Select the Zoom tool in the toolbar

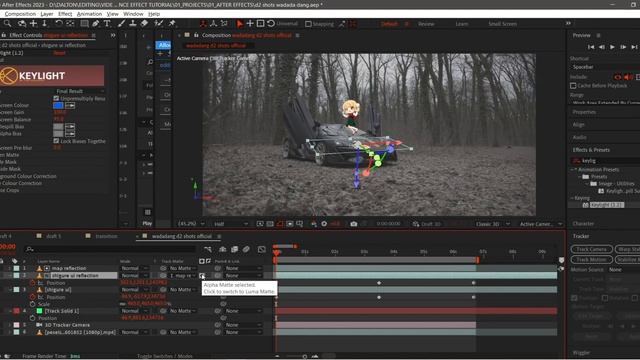tap(7, 24)
